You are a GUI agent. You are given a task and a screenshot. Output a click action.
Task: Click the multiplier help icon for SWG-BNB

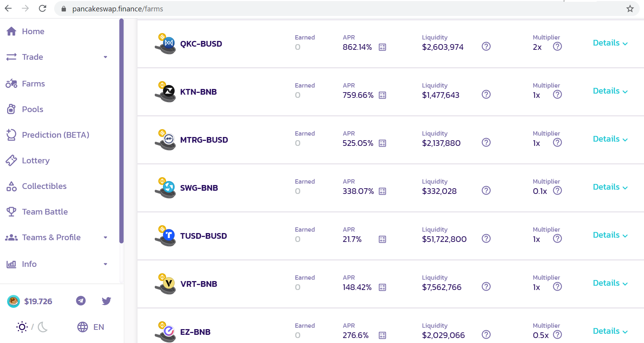[557, 190]
